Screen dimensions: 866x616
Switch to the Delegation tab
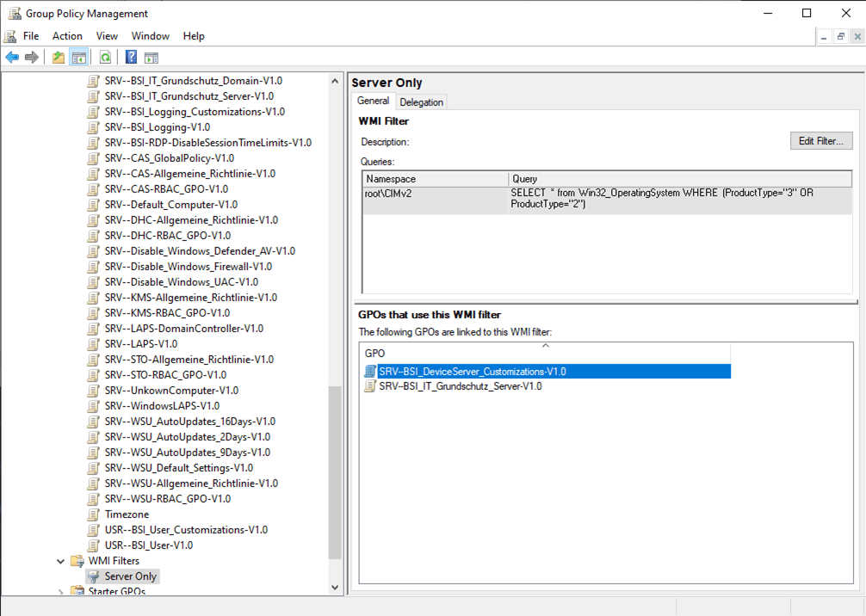(422, 102)
